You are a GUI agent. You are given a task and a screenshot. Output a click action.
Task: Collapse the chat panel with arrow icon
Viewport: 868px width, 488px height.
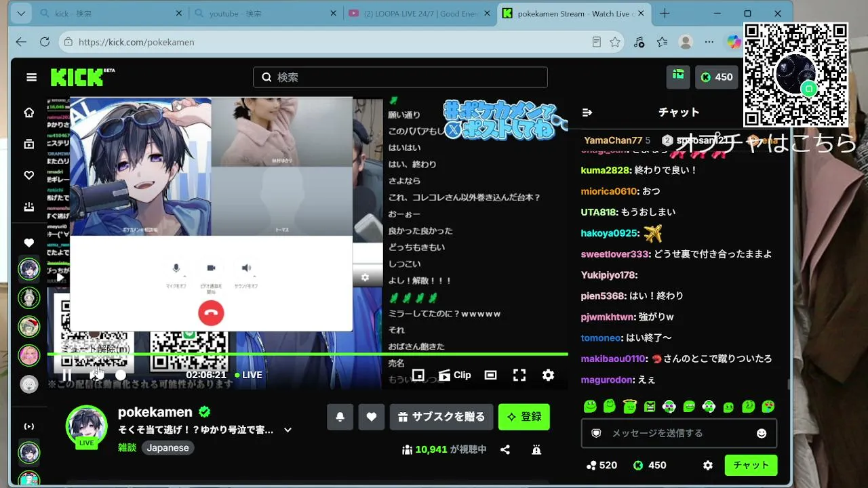pos(587,113)
